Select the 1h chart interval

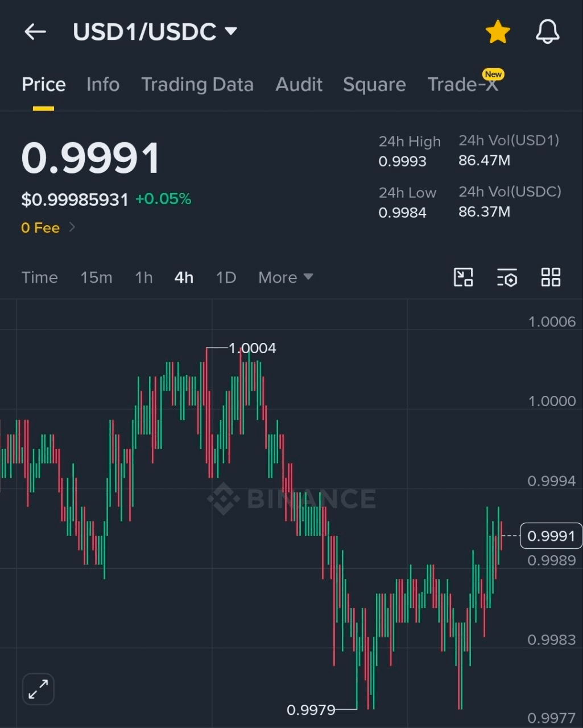click(x=144, y=278)
